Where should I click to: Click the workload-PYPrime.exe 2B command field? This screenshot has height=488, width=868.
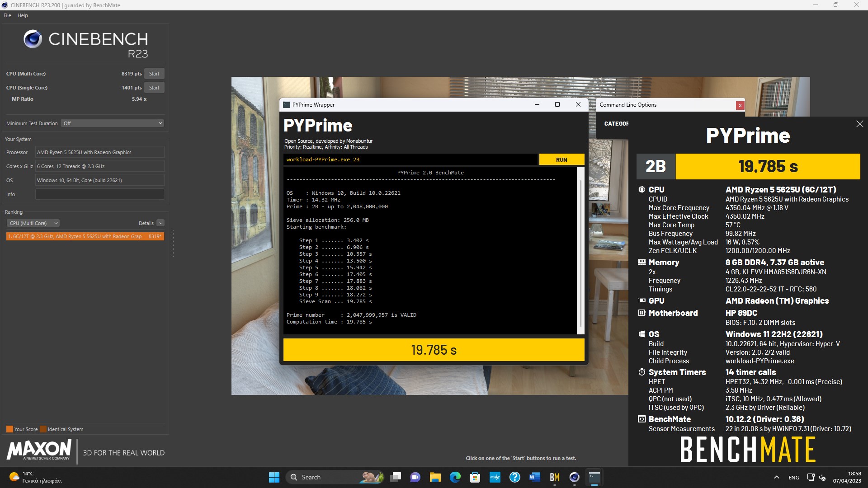410,160
